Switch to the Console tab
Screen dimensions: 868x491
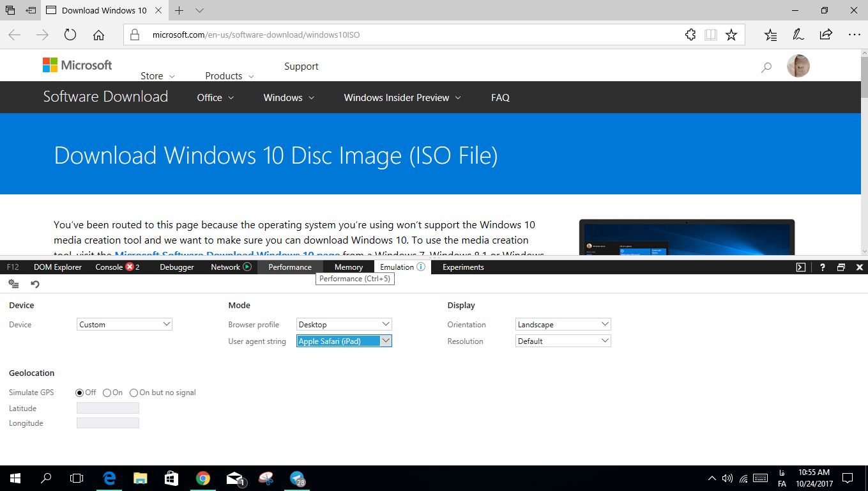[117, 267]
